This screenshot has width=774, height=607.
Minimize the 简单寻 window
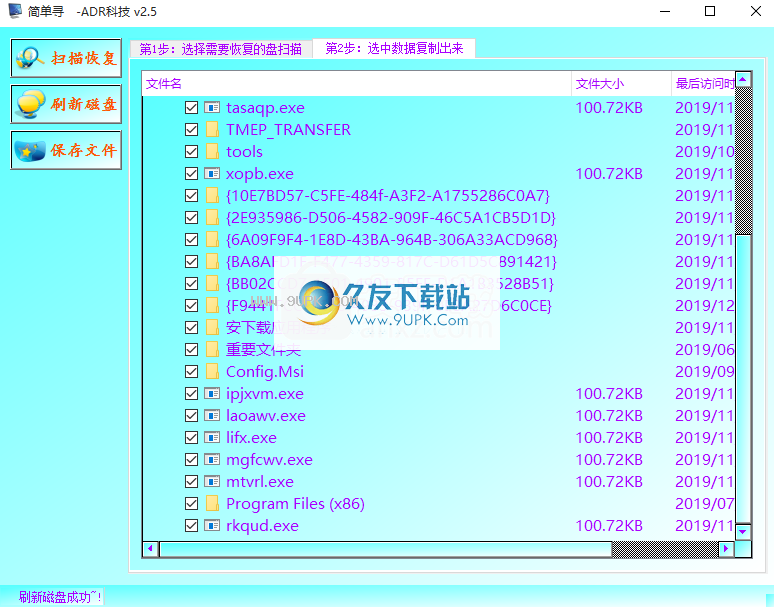665,11
